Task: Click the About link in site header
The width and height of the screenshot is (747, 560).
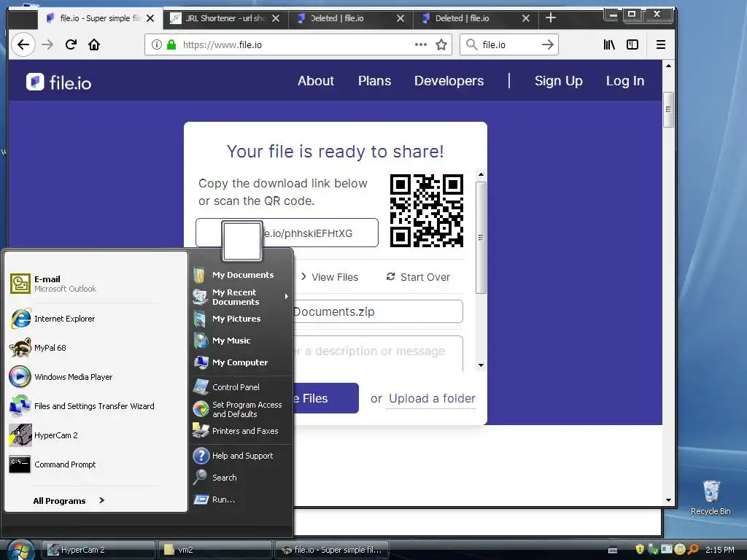Action: pyautogui.click(x=316, y=81)
